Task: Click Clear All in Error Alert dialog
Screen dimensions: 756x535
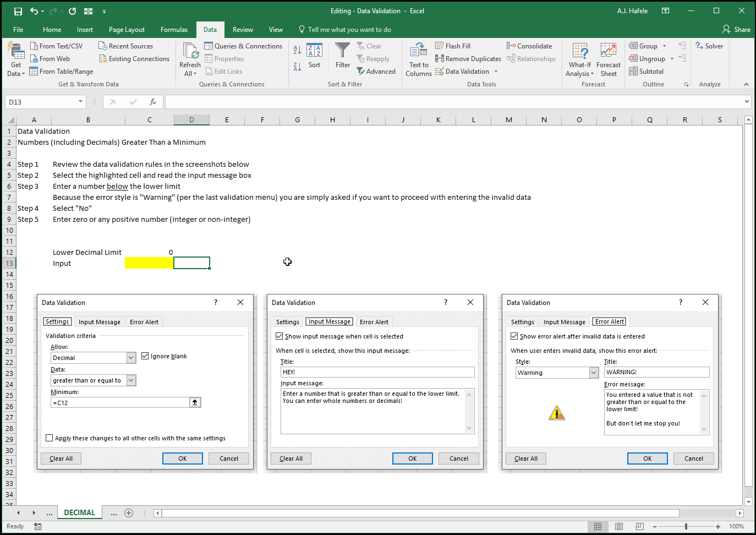Action: pyautogui.click(x=526, y=458)
